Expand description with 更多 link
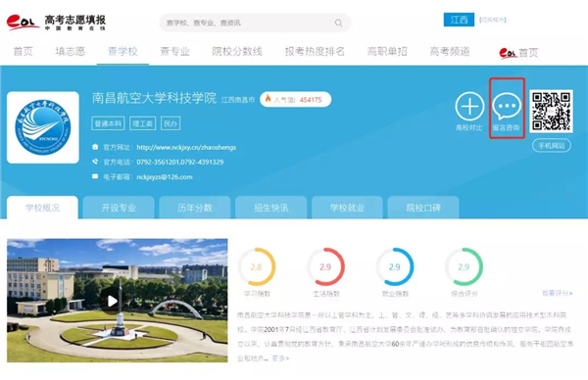This screenshot has height=380, width=588. (x=280, y=358)
